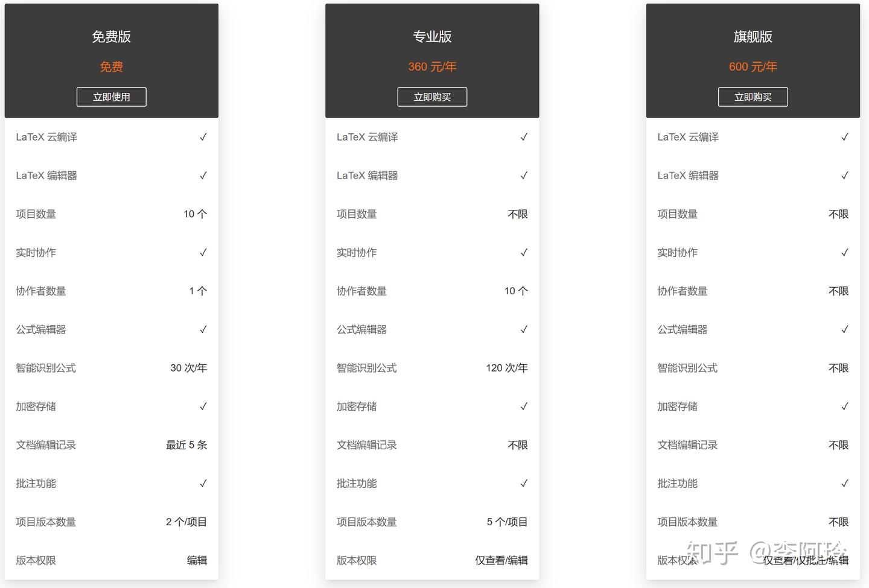Click the 不限 value for 协作者数量 in 旗舰版
This screenshot has height=588, width=869.
[838, 291]
